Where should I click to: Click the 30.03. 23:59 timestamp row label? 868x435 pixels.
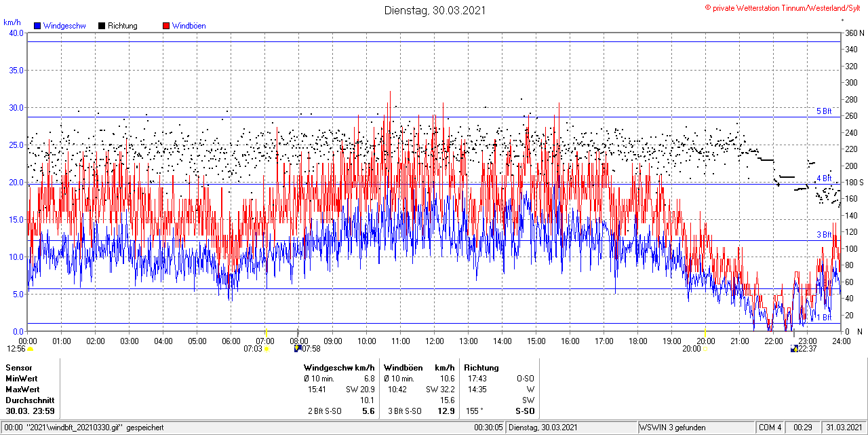coord(31,411)
